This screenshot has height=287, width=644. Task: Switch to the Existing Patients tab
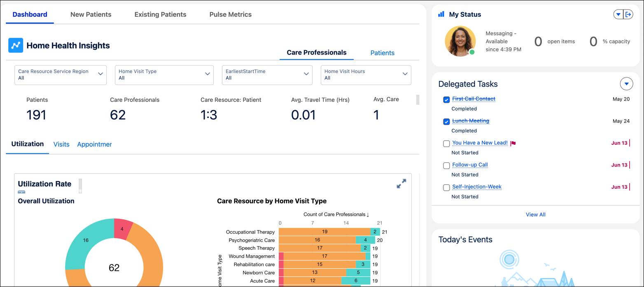(x=160, y=14)
